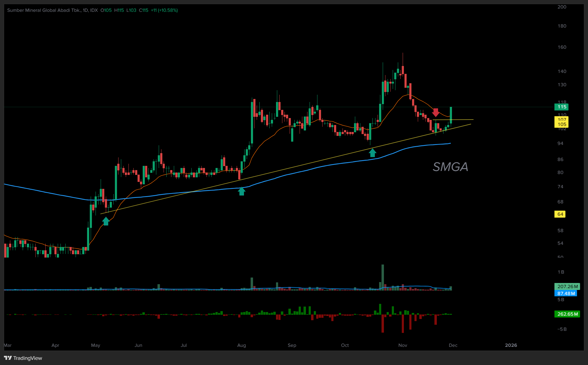Click the Aug label on time axis
The width and height of the screenshot is (588, 365).
point(242,345)
